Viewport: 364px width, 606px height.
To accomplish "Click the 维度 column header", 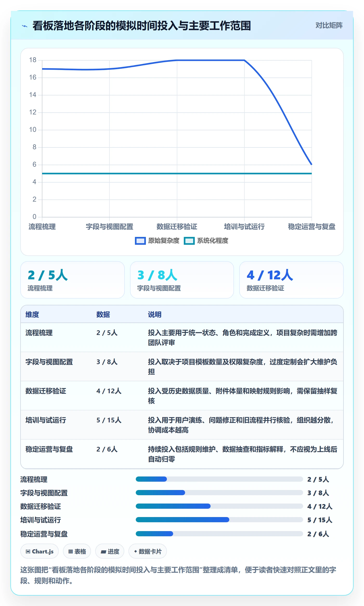I will 32,314.
